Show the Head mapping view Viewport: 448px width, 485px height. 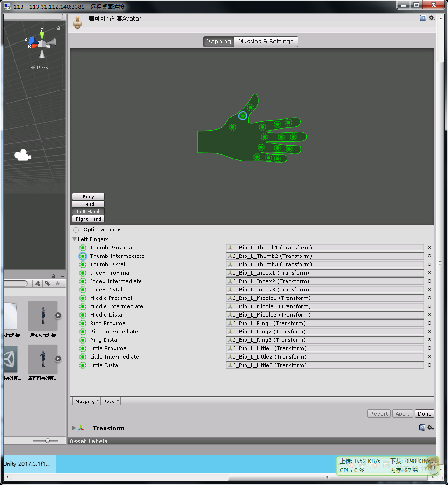point(88,204)
